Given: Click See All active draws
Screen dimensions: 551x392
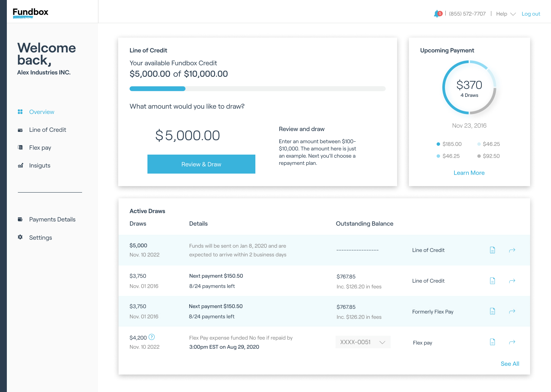Looking at the screenshot, I should pyautogui.click(x=510, y=364).
